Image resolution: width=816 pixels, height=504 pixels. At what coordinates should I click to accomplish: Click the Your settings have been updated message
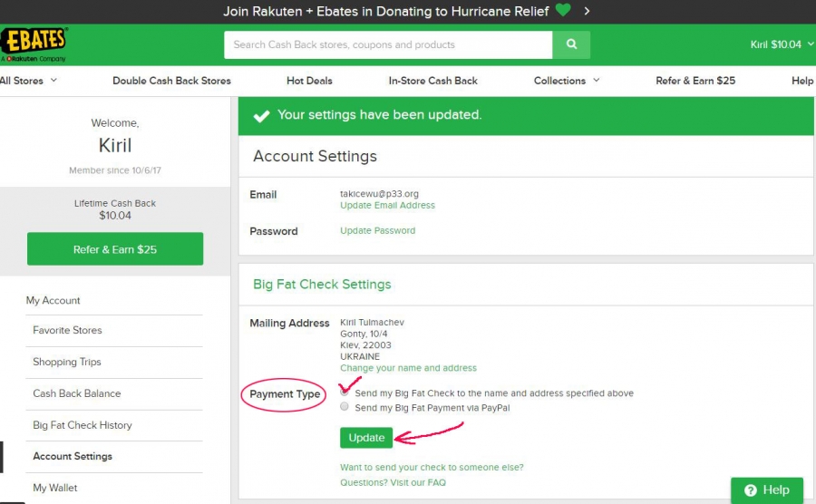click(379, 115)
